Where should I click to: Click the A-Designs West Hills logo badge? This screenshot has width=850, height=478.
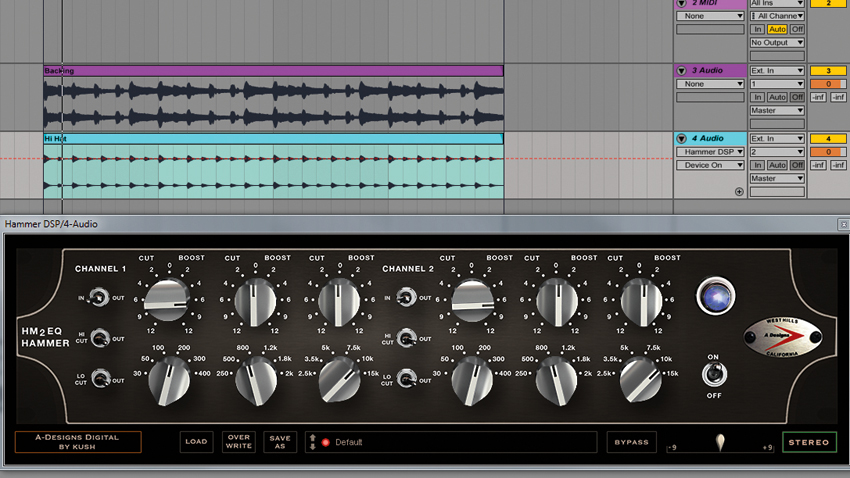(x=782, y=337)
